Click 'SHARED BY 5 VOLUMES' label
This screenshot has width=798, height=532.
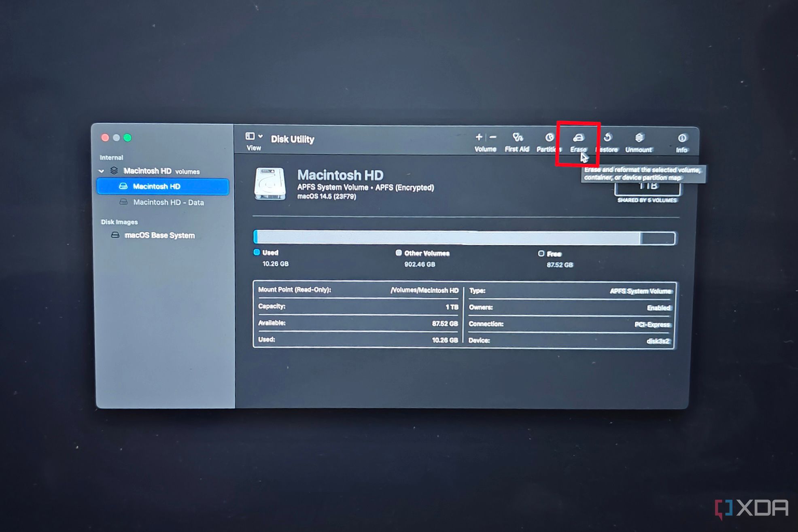pyautogui.click(x=647, y=200)
